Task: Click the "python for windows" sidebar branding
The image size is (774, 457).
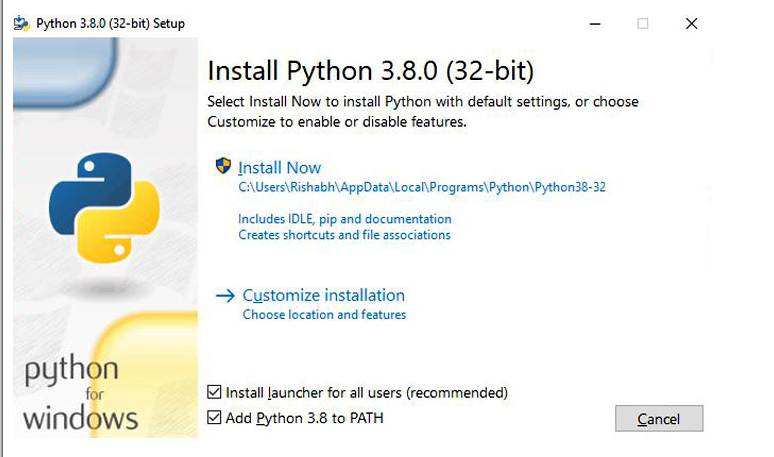Action: [79, 392]
